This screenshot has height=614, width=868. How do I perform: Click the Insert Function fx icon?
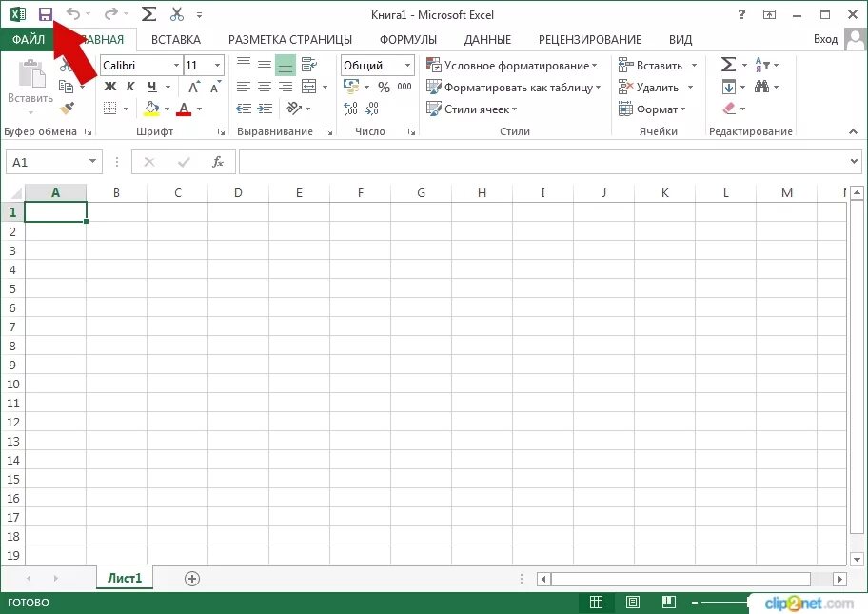tap(218, 162)
